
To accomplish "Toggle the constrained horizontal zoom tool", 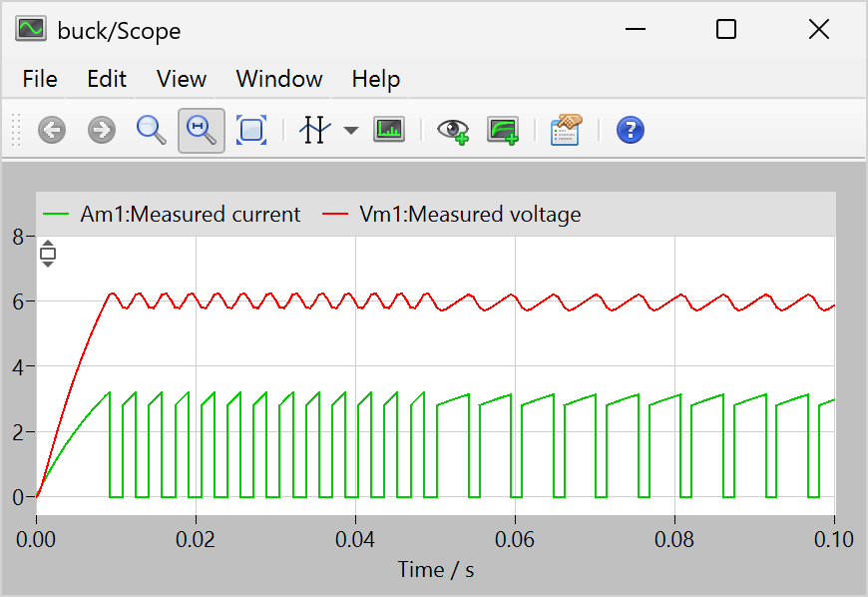I will [x=202, y=130].
